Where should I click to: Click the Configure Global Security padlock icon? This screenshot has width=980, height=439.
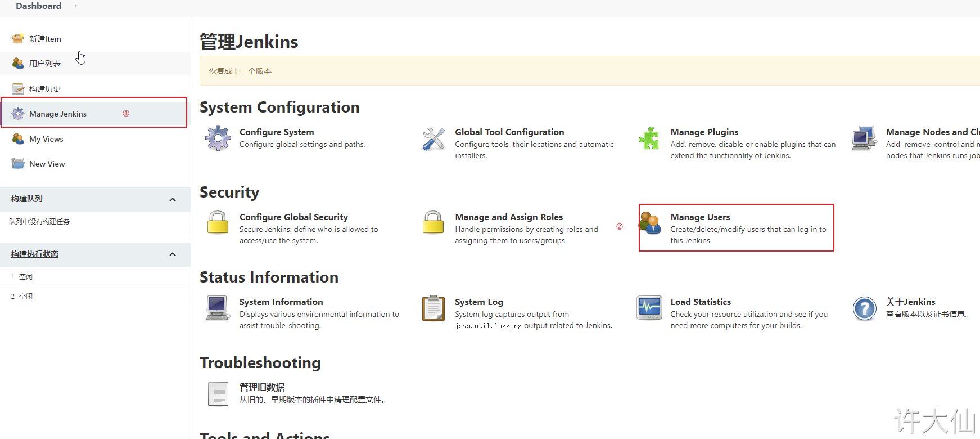pyautogui.click(x=218, y=222)
